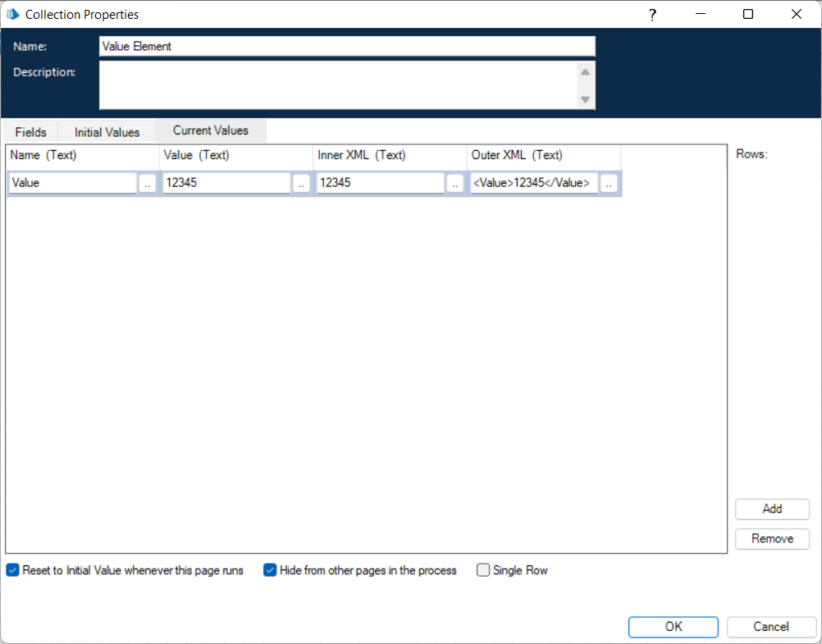
Task: Open the ellipsis editor beside the Name cell
Action: click(x=147, y=183)
